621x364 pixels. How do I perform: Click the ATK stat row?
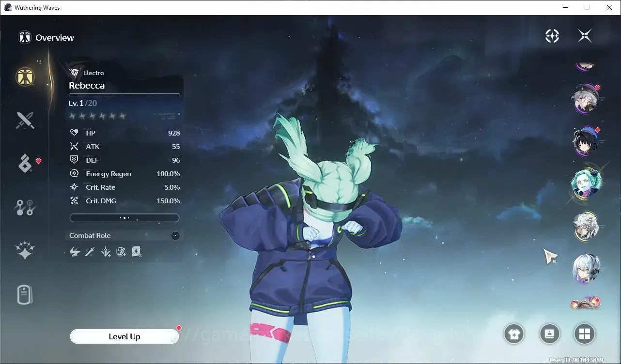click(124, 147)
